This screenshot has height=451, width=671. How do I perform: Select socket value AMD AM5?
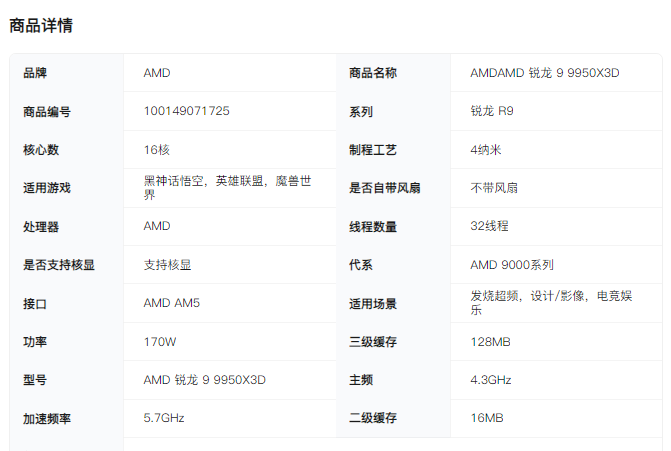pos(172,303)
